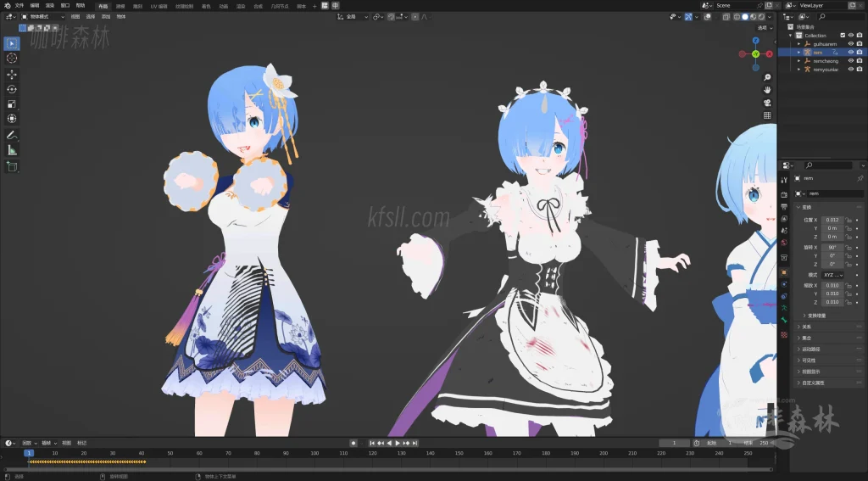Toggle the lock for Location X
Screen dimensions: 868x481
click(849, 220)
